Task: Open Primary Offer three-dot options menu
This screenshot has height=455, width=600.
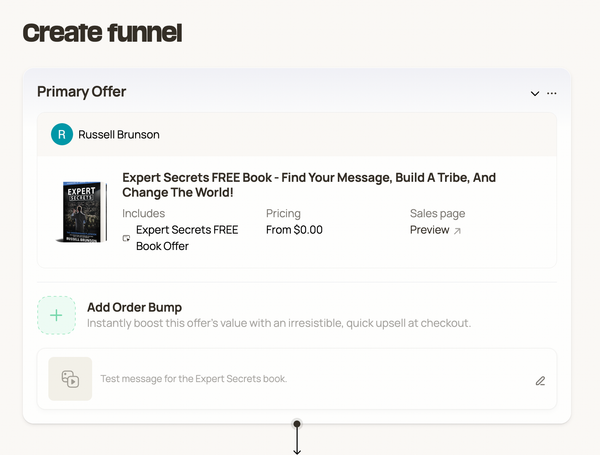Action: [x=551, y=93]
